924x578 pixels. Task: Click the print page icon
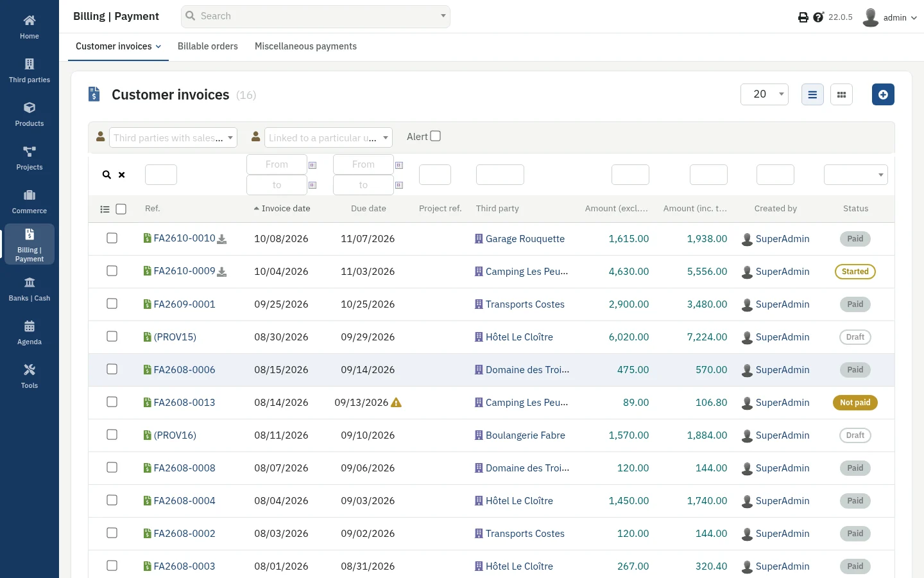(x=803, y=17)
